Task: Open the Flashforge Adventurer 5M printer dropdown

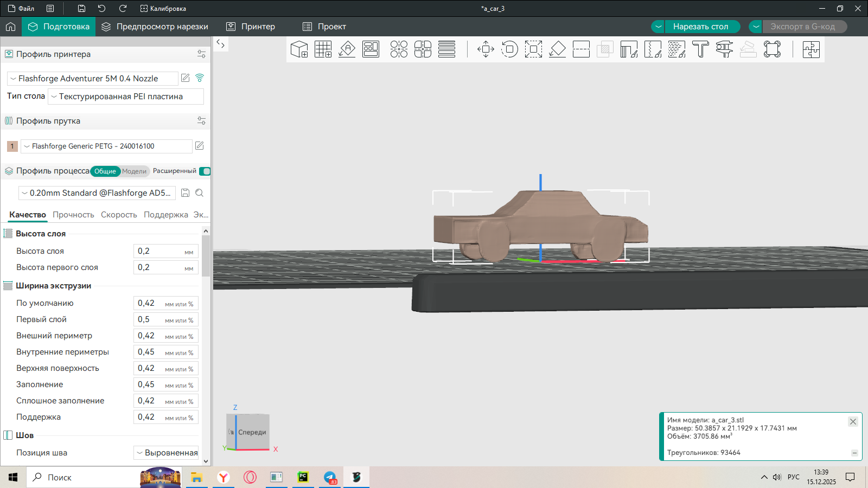Action: pos(92,79)
